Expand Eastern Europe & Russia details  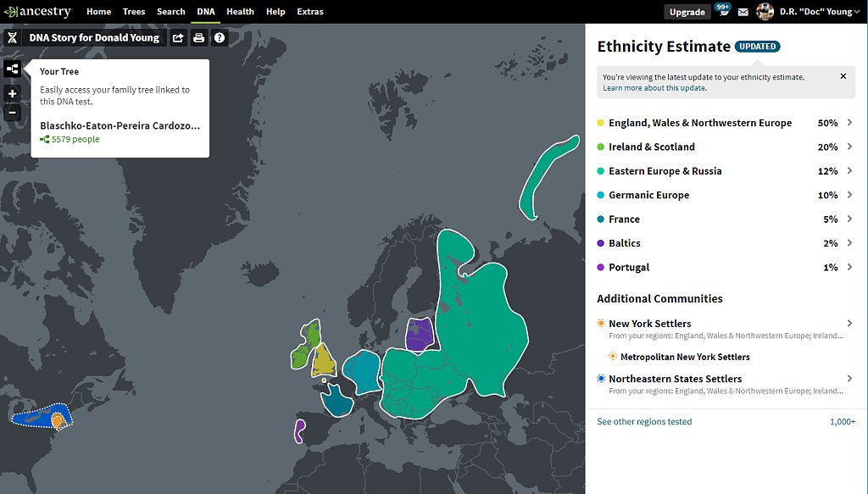coord(849,170)
